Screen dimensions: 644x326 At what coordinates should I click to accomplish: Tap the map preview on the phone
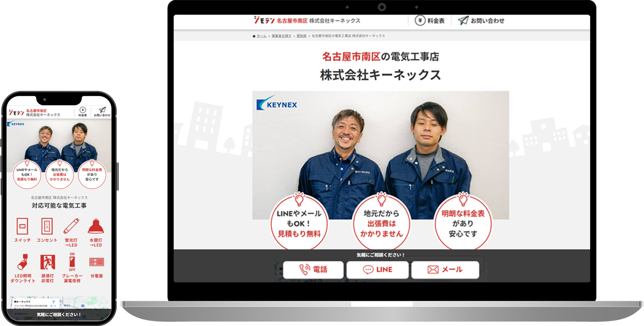pos(59,303)
